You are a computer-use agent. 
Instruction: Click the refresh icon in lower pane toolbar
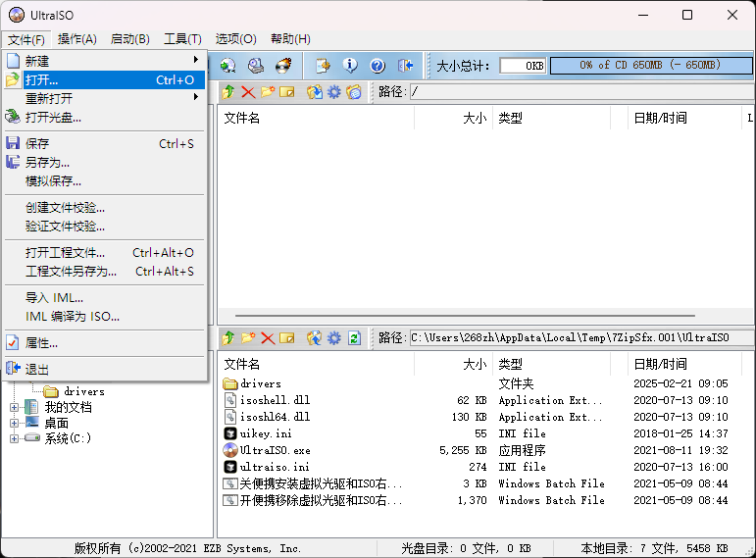[354, 338]
